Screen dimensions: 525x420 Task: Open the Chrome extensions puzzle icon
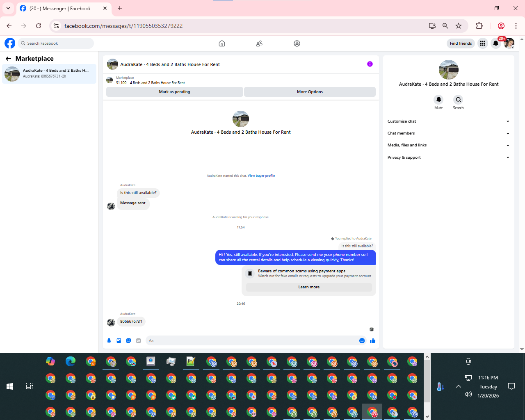479,26
